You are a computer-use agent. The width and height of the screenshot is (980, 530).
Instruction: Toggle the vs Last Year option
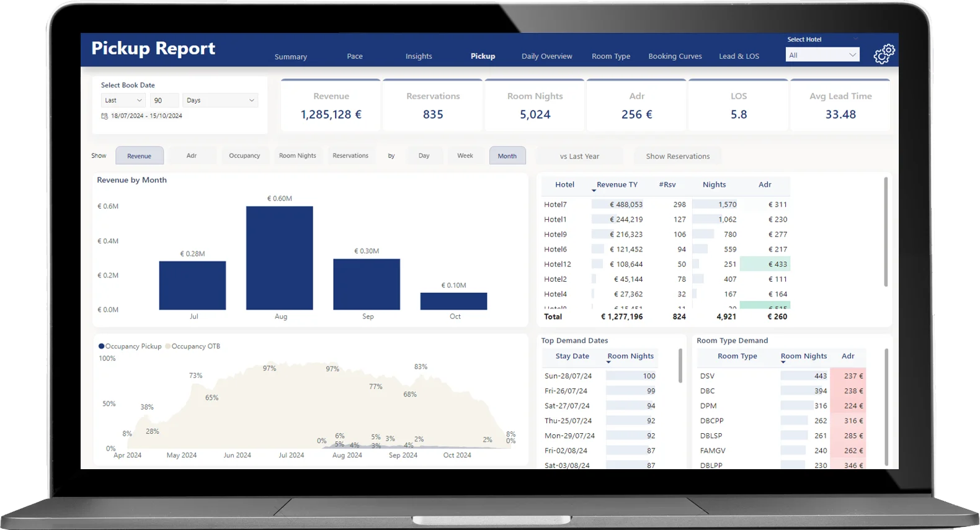(579, 156)
